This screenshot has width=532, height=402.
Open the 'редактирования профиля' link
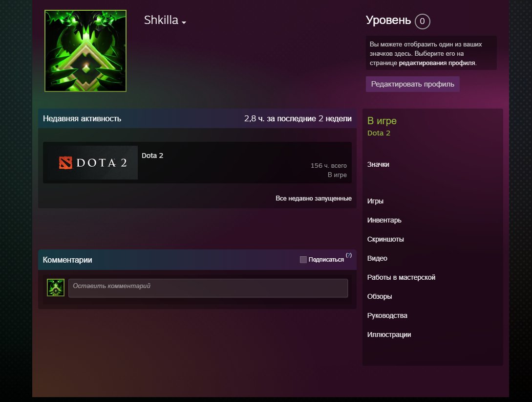point(437,63)
